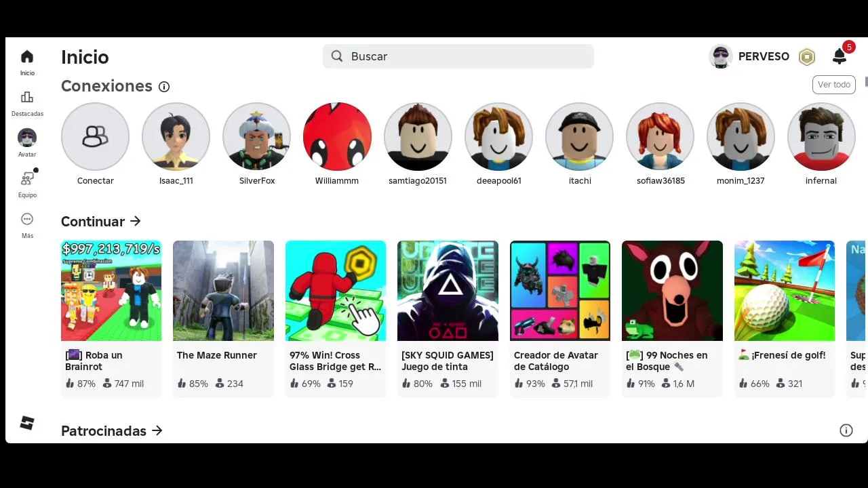The image size is (868, 488).
Task: Click the Patrocinadas info icon
Action: coord(846,430)
